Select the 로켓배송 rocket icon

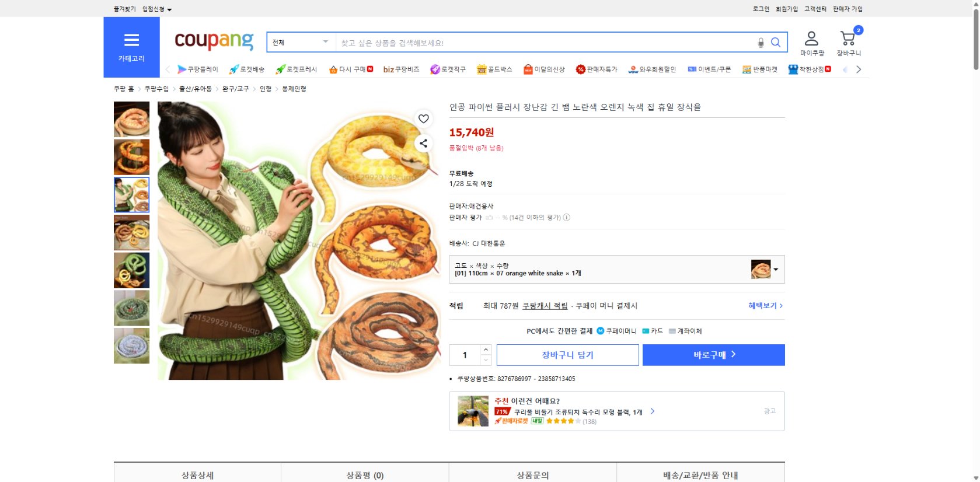(x=233, y=69)
